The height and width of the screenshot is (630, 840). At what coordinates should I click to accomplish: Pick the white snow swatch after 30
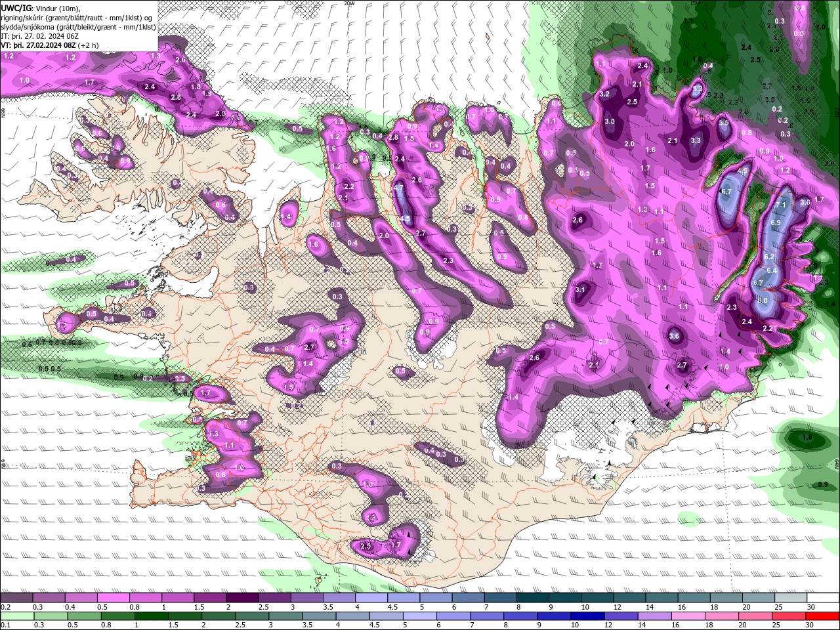tap(824, 598)
